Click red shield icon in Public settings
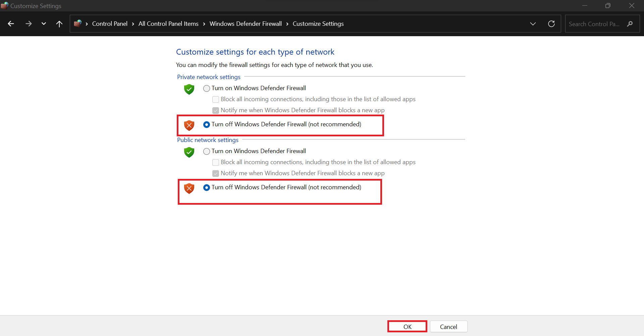 [189, 188]
